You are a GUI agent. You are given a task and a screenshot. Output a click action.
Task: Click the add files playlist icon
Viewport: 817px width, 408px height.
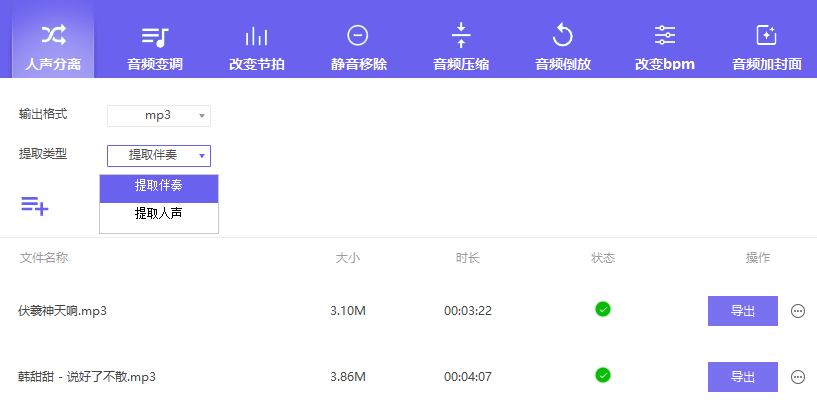point(35,206)
